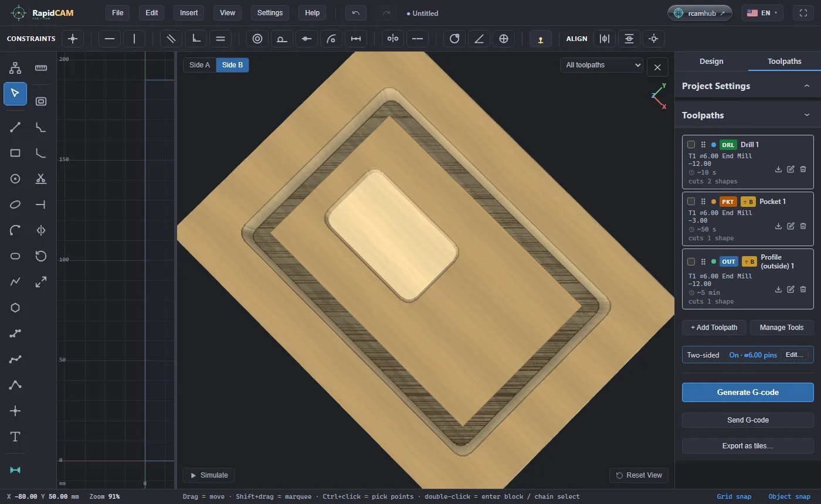821x504 pixels.
Task: Click Export as tiles button
Action: click(x=748, y=446)
